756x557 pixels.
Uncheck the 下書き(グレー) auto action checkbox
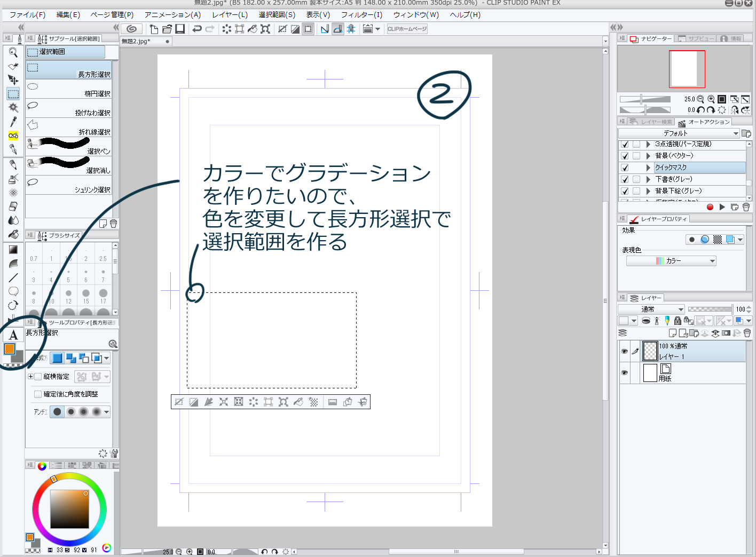[x=625, y=179]
